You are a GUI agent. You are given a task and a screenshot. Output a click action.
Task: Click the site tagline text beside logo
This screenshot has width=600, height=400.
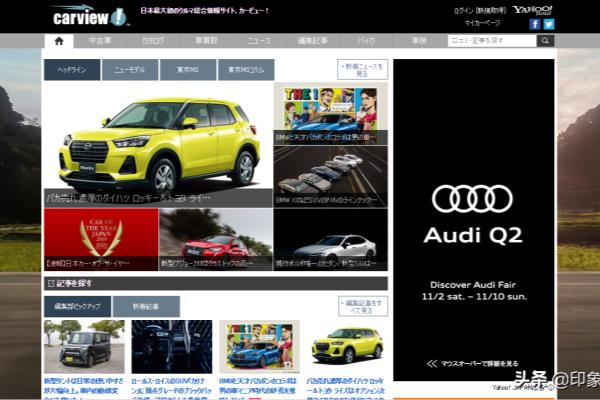[204, 11]
